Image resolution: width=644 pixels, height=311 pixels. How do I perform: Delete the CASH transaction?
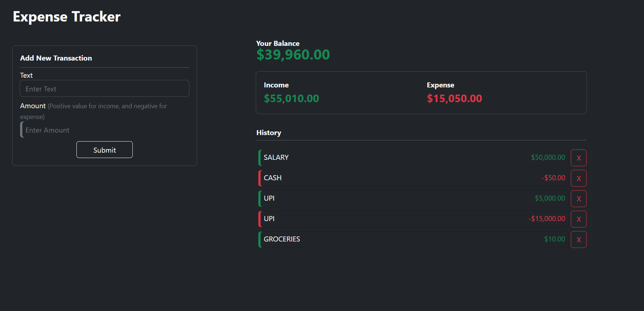pos(578,178)
